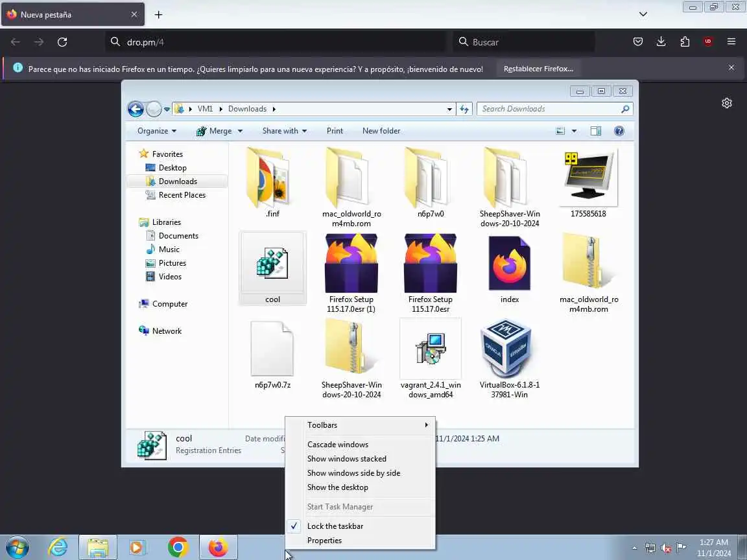Open the Organize dropdown menu

pos(157,131)
